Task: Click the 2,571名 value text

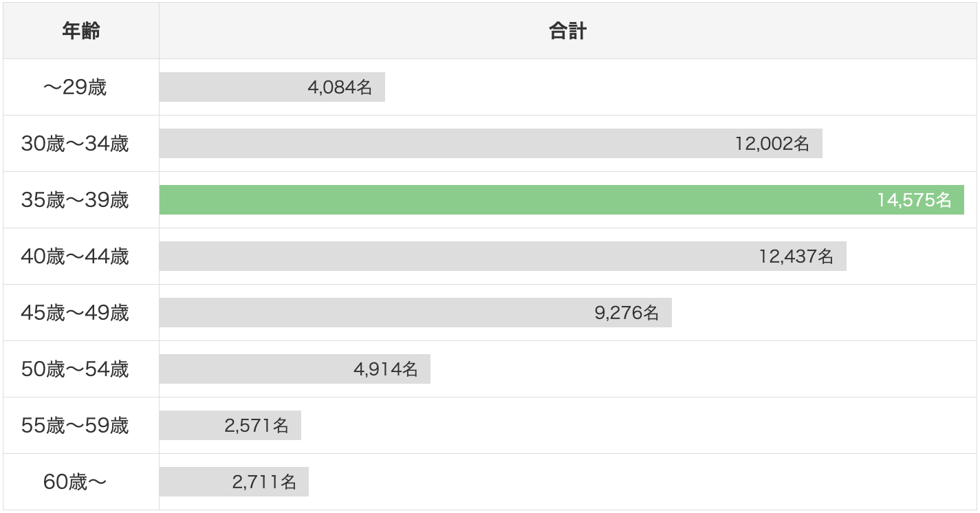Action: tap(256, 426)
